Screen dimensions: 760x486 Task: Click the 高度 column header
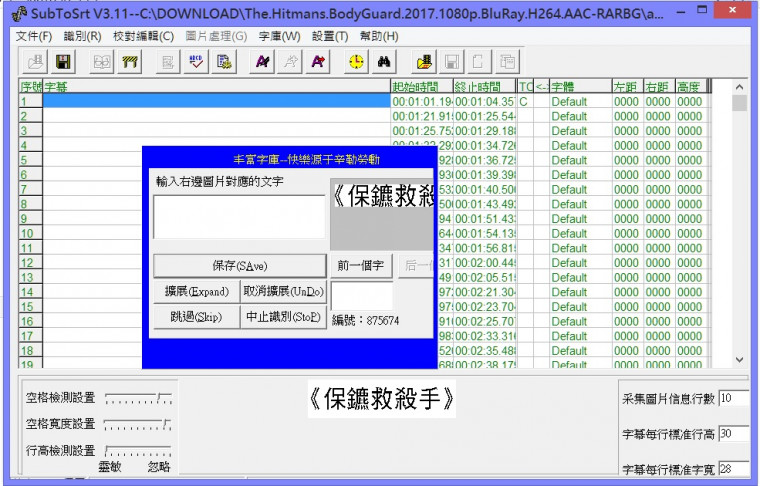click(x=691, y=87)
